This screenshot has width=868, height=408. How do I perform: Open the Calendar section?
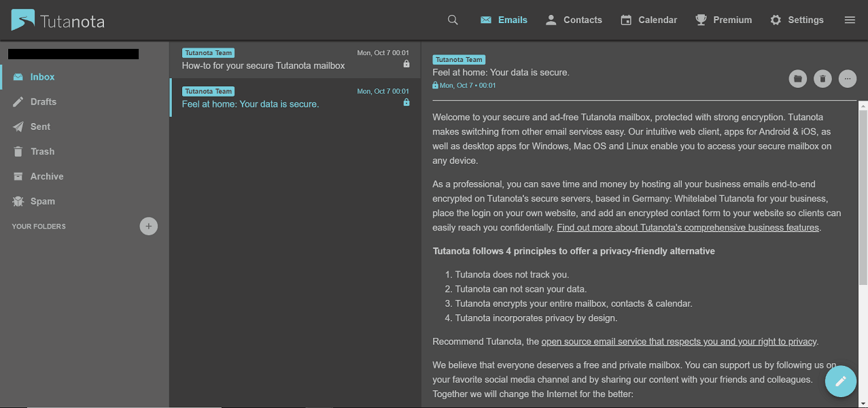click(648, 20)
